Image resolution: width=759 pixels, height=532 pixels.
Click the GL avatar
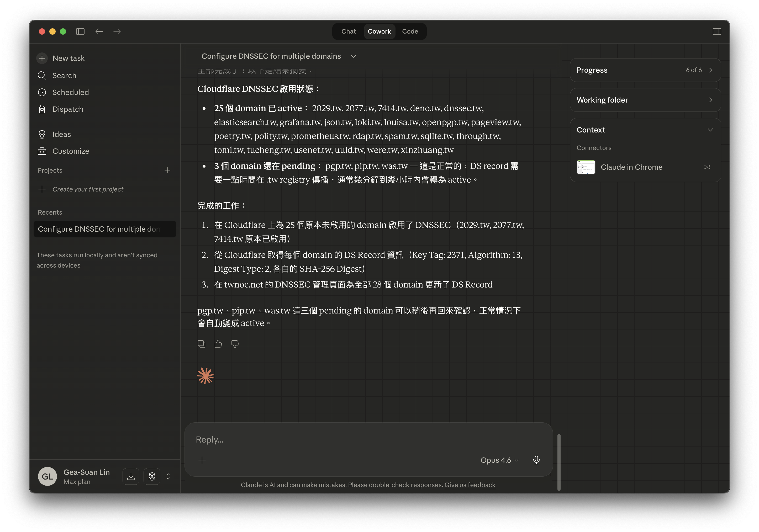tap(47, 476)
